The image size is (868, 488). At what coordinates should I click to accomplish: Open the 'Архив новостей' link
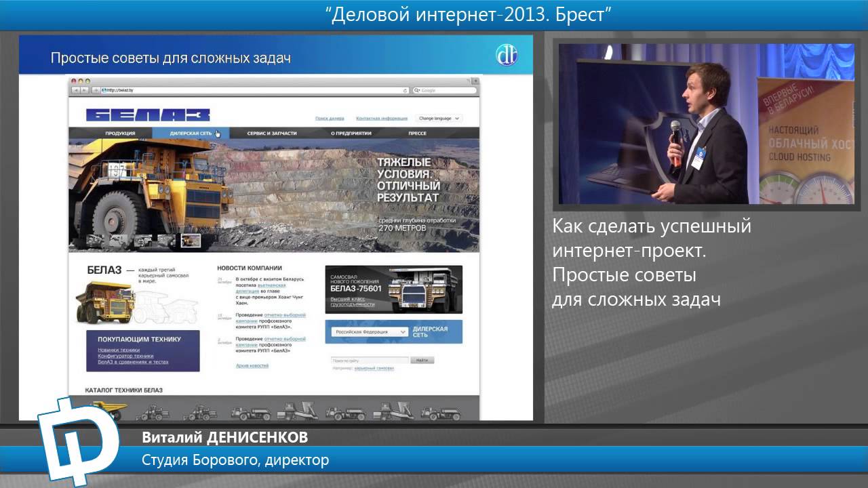coord(252,365)
